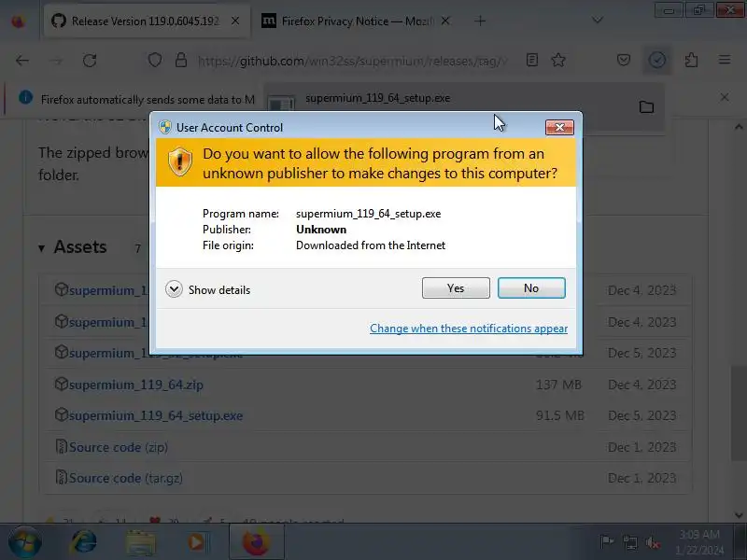Expand Show details chevron in UAC dialog

174,289
